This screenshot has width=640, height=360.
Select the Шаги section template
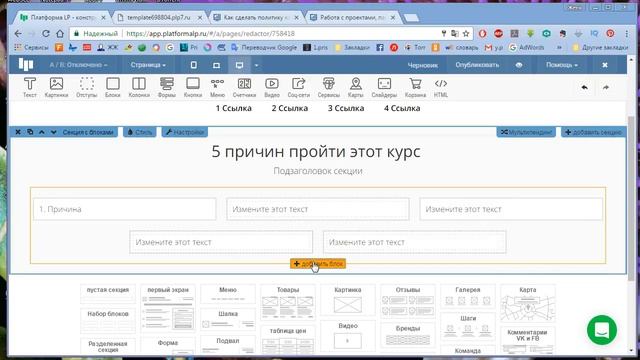468,327
